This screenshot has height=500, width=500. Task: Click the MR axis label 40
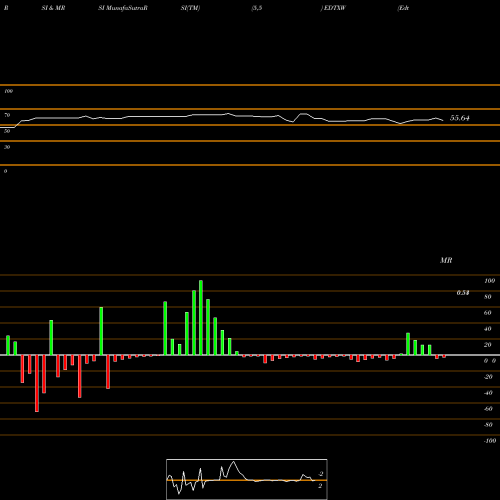(x=488, y=329)
